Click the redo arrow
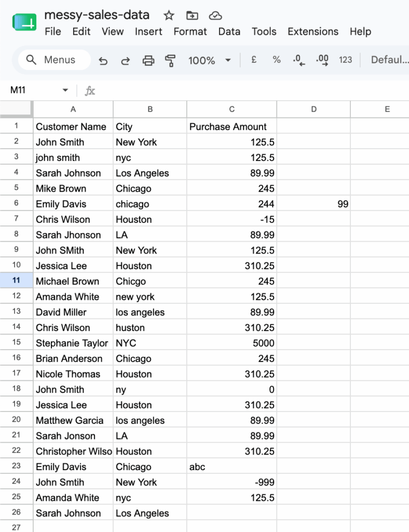The width and height of the screenshot is (409, 532). tap(126, 61)
